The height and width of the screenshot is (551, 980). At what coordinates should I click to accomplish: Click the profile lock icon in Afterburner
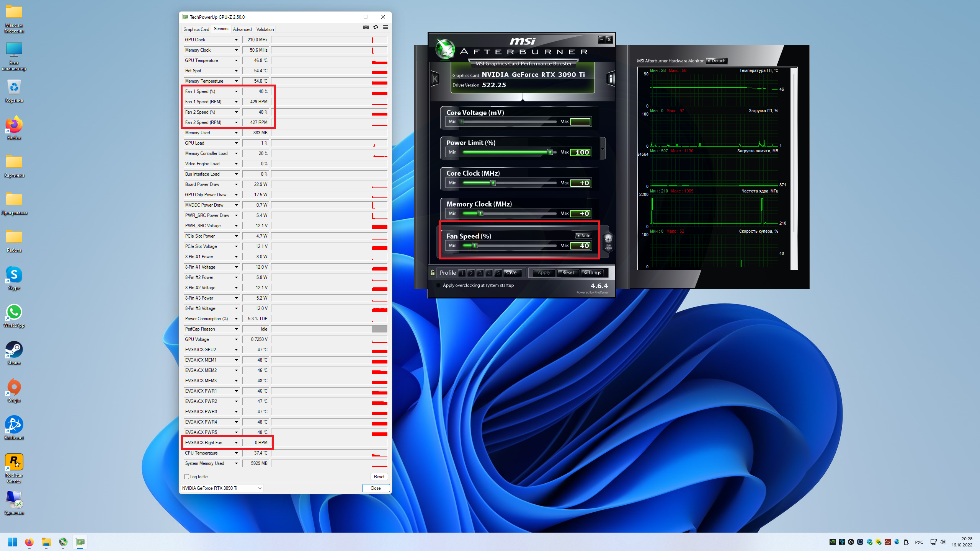[433, 273]
